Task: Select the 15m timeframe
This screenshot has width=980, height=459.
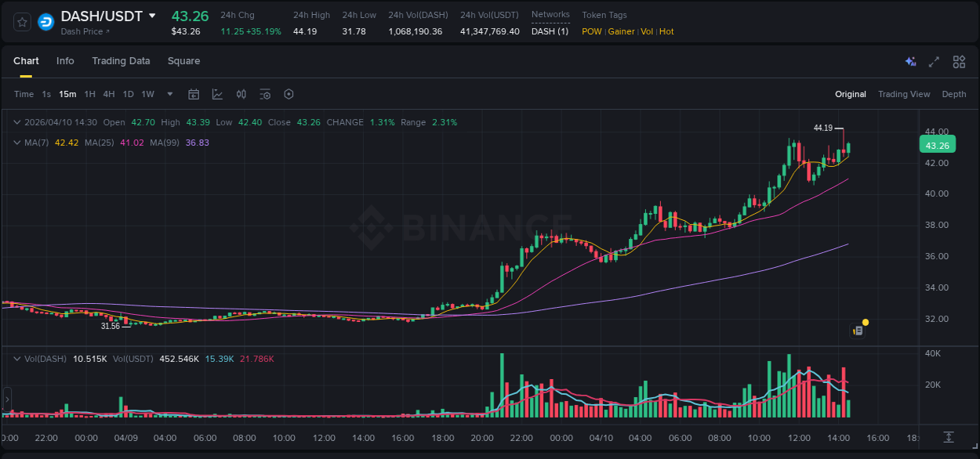Action: [x=67, y=94]
